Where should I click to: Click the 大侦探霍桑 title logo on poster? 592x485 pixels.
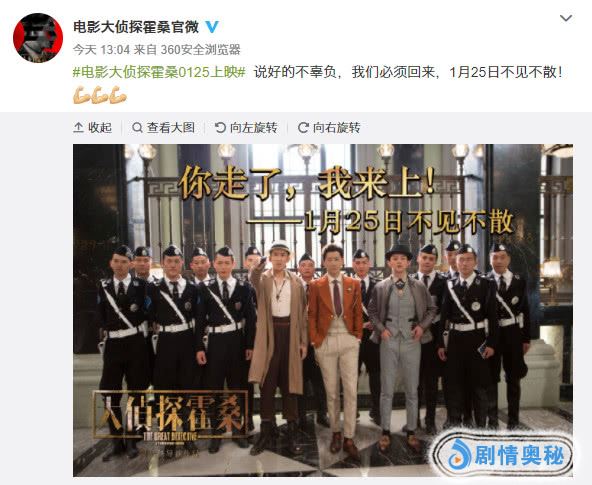point(171,416)
